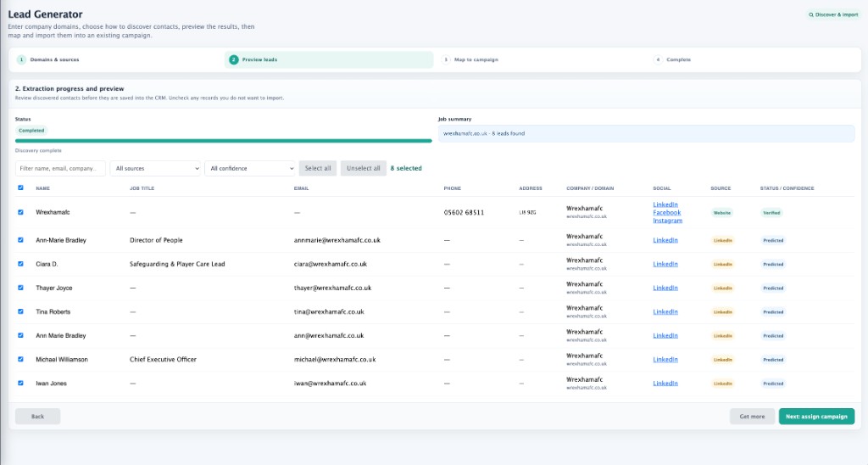
Task: Uncheck the Ann Marie Bradley row checkbox
Action: (20, 335)
